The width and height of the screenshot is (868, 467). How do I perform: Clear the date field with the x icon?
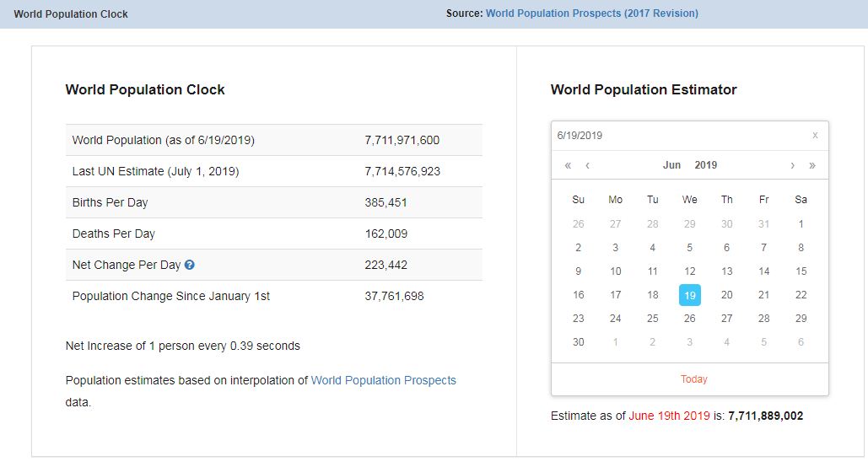(815, 135)
